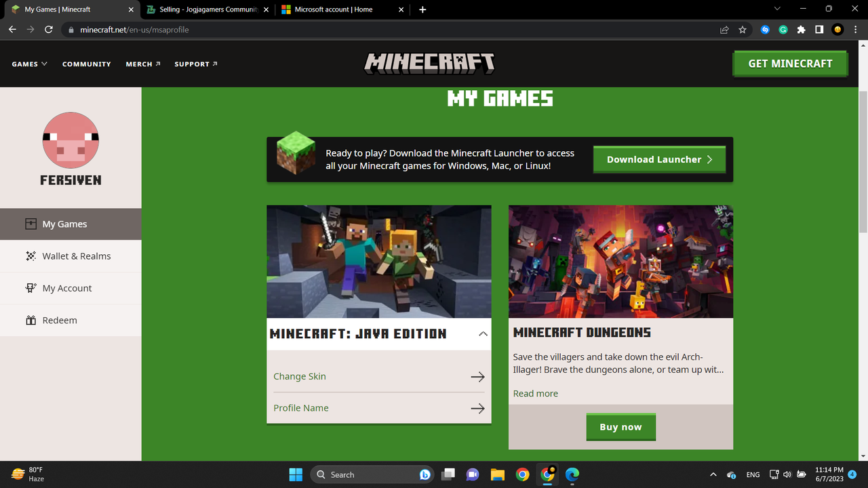This screenshot has width=868, height=488.
Task: Share this page from the address bar
Action: 724,30
